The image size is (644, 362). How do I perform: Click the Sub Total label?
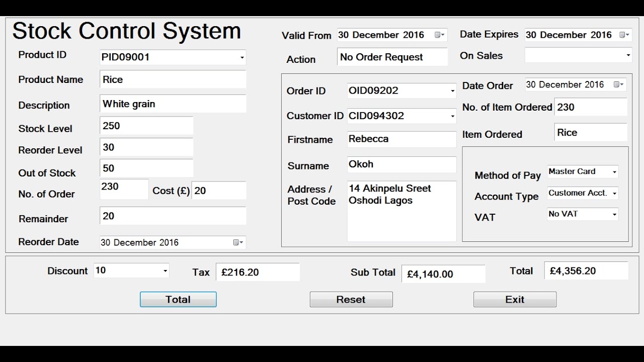click(x=373, y=272)
